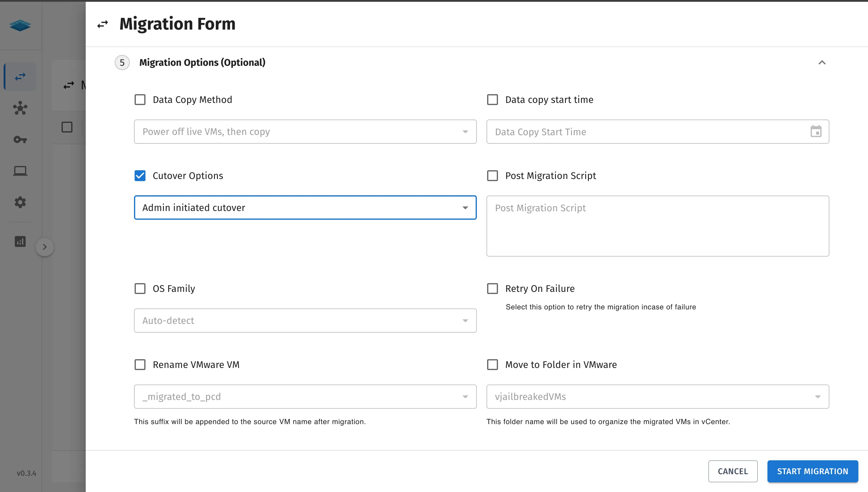868x492 pixels.
Task: Open the settings gear in sidebar
Action: [x=20, y=202]
